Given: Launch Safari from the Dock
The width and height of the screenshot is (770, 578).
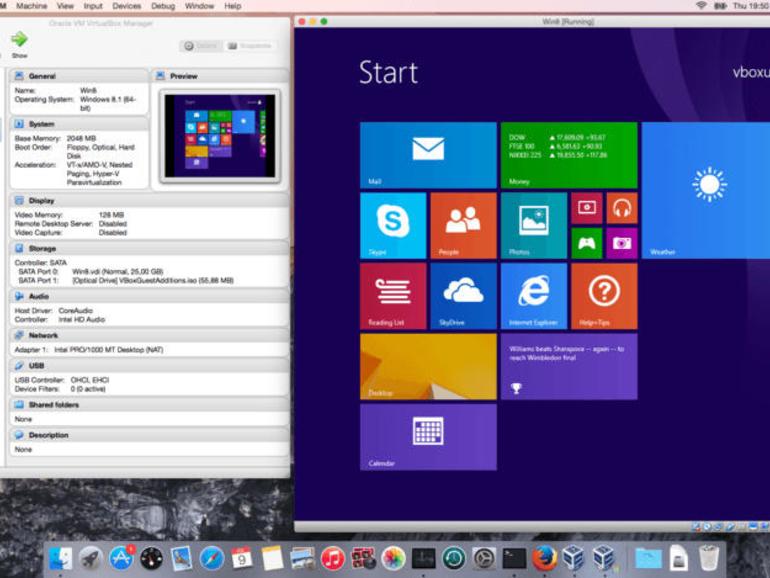Looking at the screenshot, I should point(212,558).
